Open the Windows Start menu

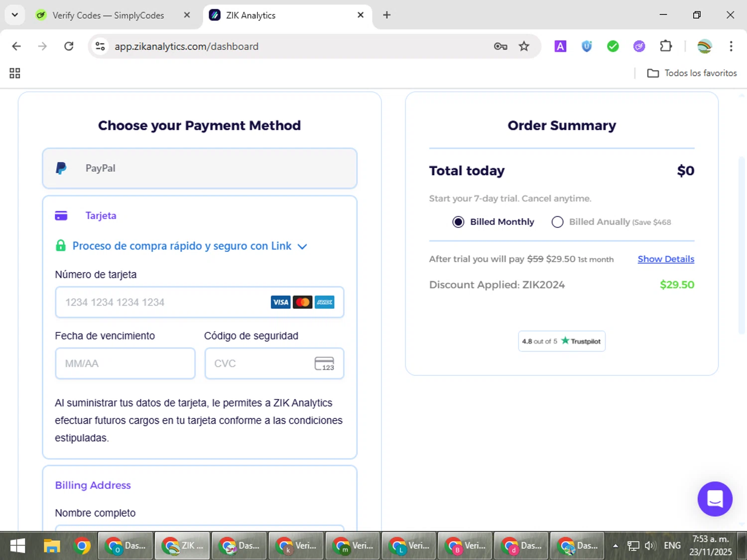(18, 546)
